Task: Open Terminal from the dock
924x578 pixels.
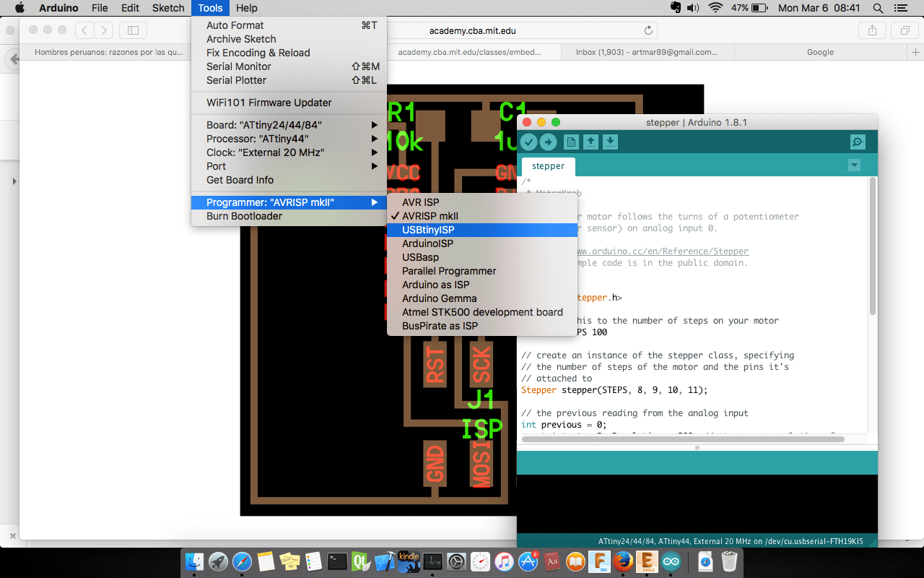Action: pyautogui.click(x=337, y=561)
